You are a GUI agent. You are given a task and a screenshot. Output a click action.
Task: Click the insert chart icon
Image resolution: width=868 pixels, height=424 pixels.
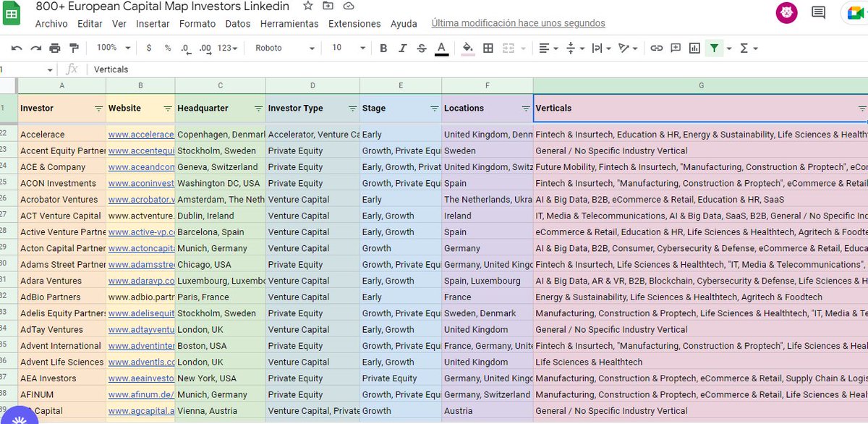pos(694,48)
